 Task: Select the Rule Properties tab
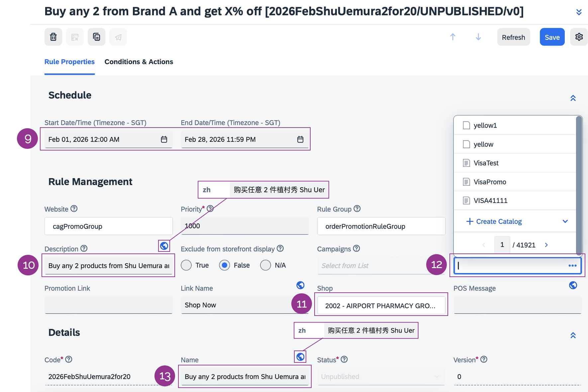point(69,62)
